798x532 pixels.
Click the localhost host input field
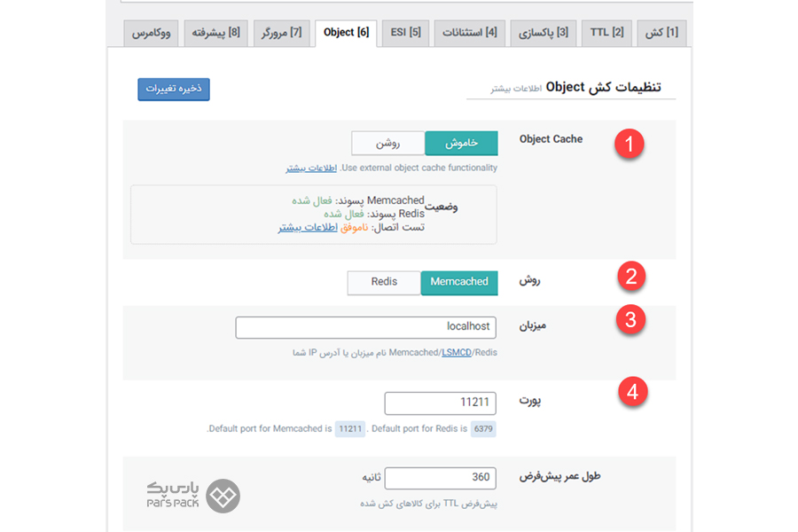pos(365,327)
